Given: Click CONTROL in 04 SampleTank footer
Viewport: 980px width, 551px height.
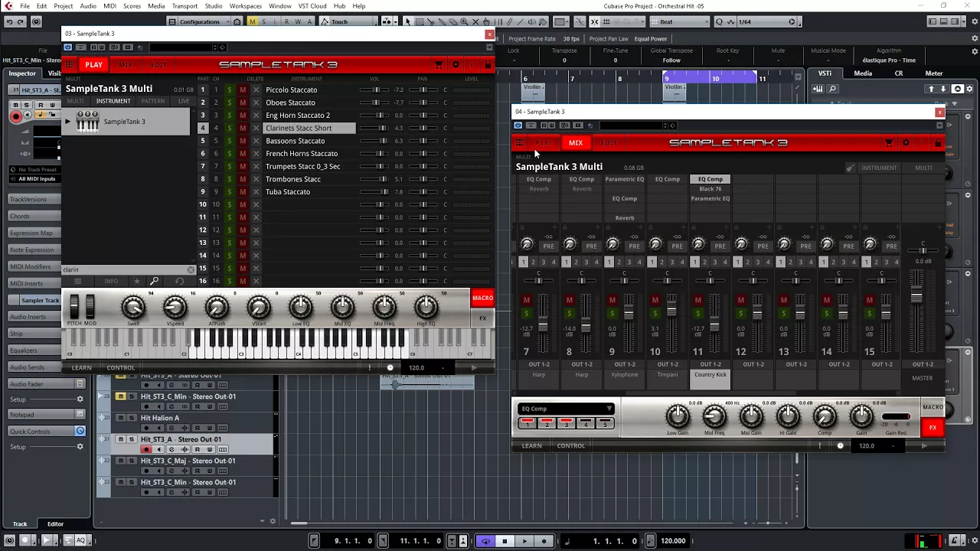Looking at the screenshot, I should 571,445.
